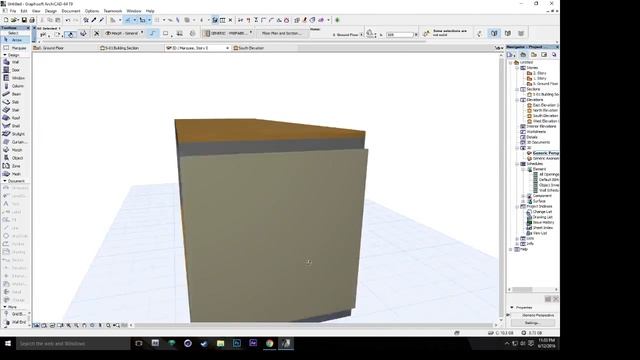
Task: Select the Roof tool
Action: click(16, 118)
